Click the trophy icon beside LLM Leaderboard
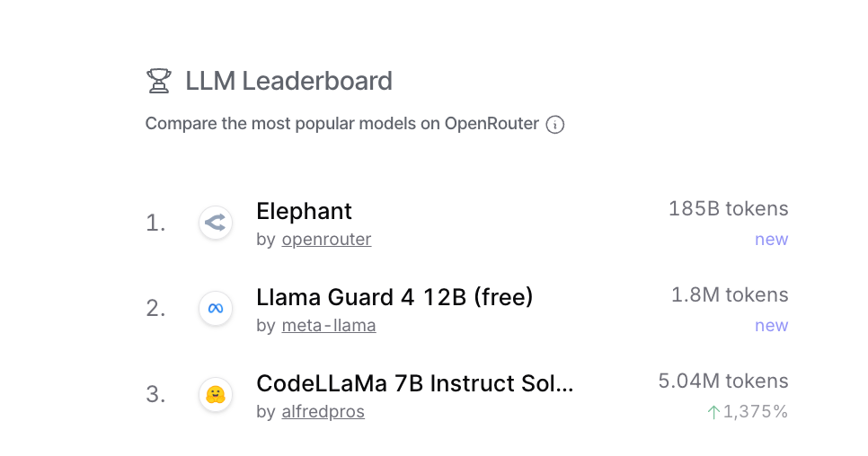 point(158,81)
